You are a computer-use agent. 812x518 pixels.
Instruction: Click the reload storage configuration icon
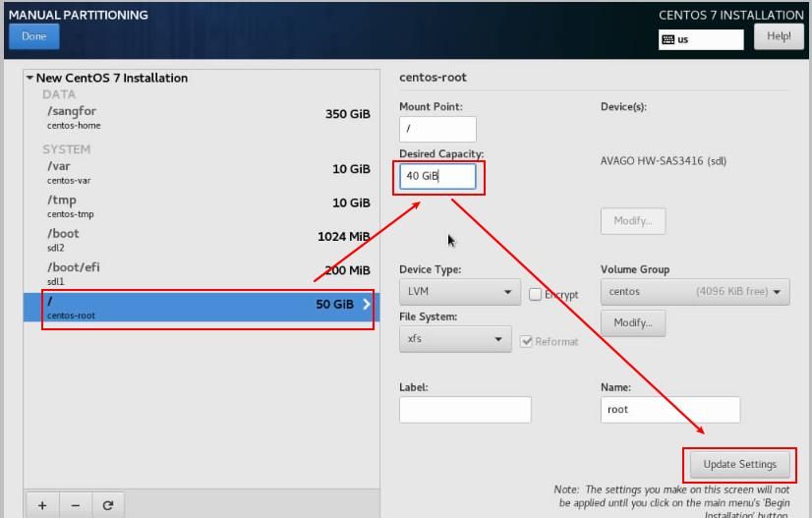coord(108,505)
